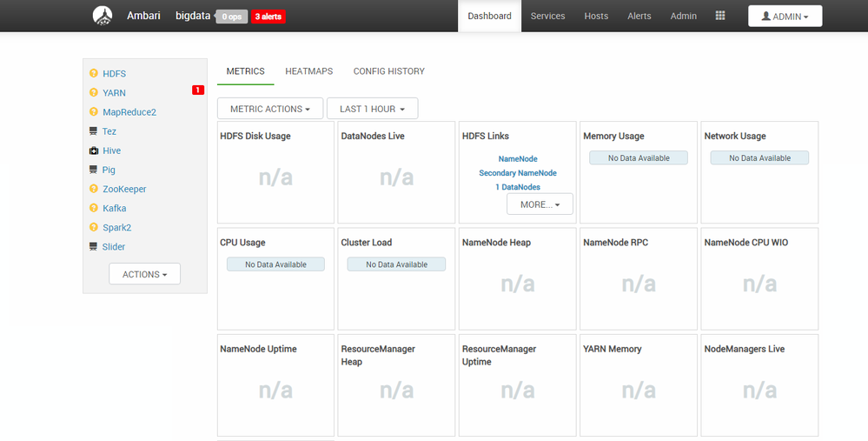Open the Secondary NameNode link
Viewport: 868px width, 441px height.
[518, 173]
